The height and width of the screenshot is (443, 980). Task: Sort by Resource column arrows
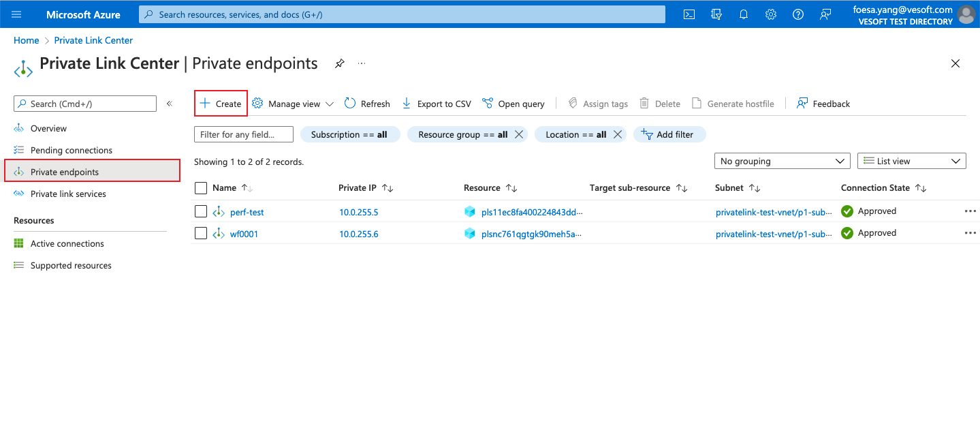click(511, 188)
